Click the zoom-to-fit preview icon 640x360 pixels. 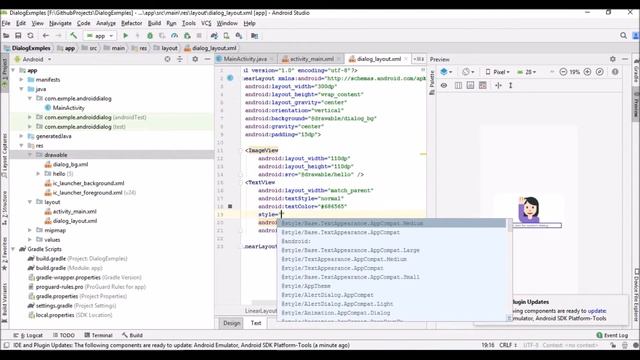600,72
